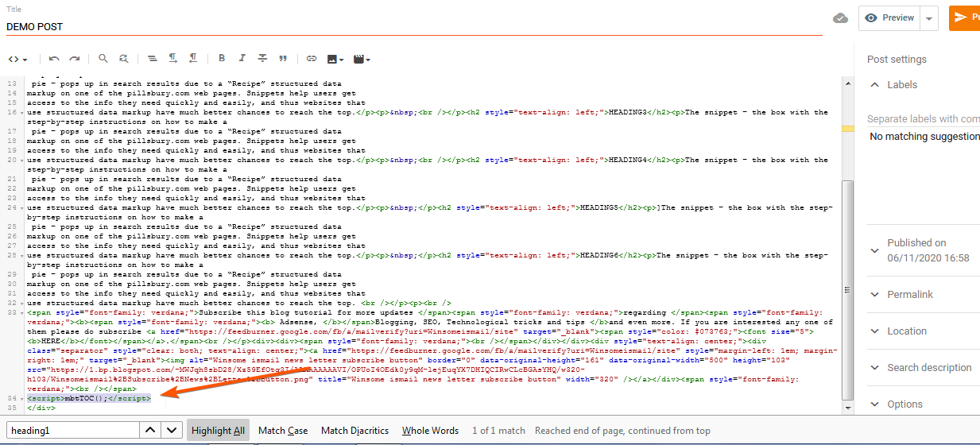Go to next find match

pyautogui.click(x=172, y=431)
